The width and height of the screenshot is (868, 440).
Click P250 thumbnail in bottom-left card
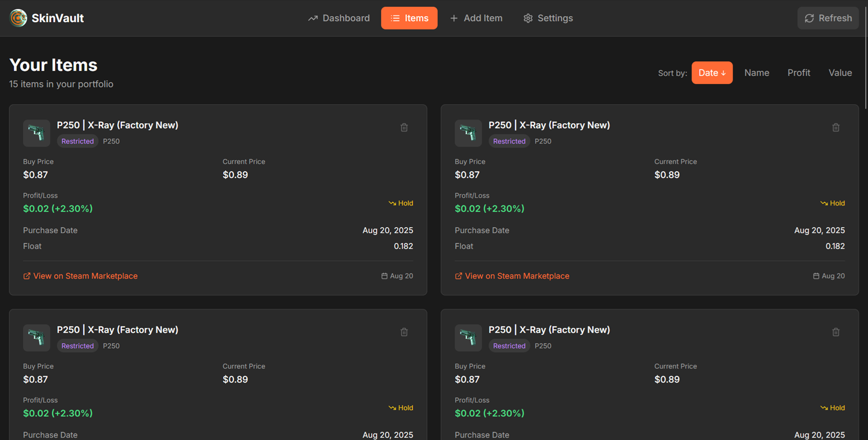37,338
